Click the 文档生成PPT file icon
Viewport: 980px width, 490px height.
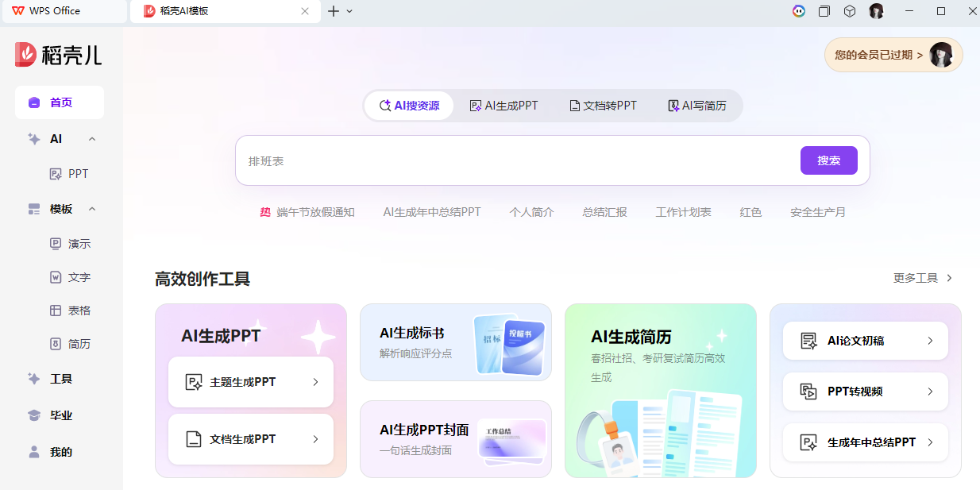193,439
